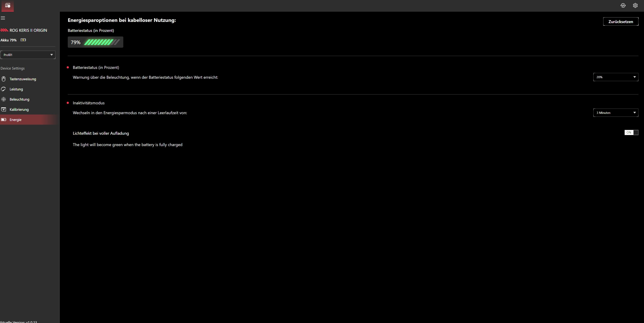This screenshot has width=644, height=323.
Task: Click the sync/update icon in top bar
Action: coord(623,6)
